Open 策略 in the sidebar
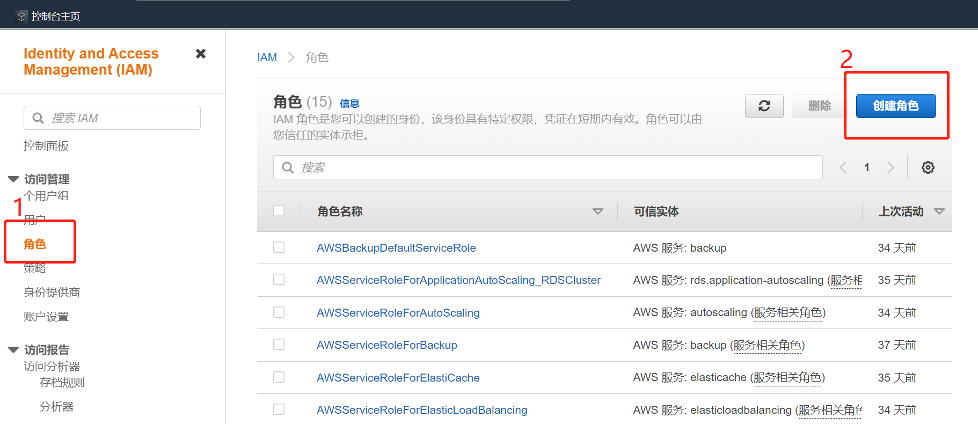978x424 pixels. pyautogui.click(x=35, y=268)
